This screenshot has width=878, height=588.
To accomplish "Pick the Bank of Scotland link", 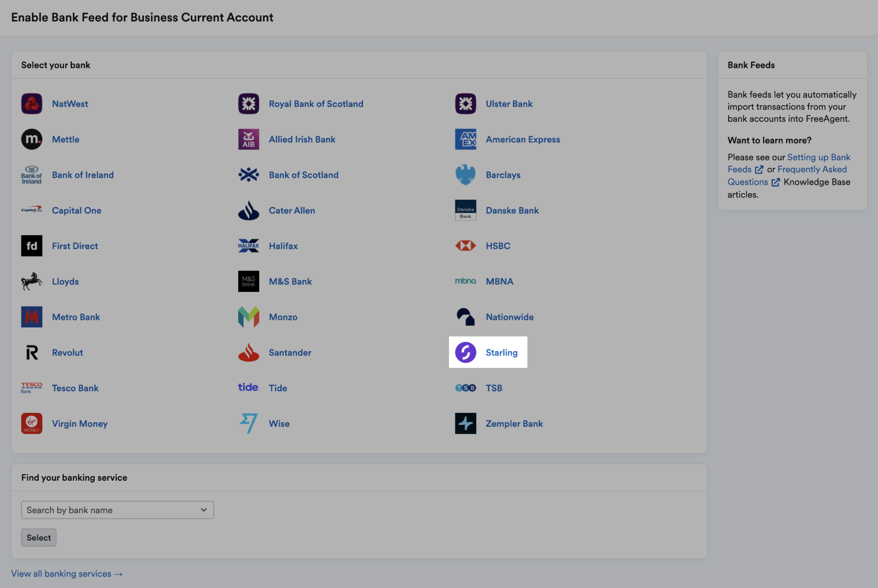I will (304, 175).
